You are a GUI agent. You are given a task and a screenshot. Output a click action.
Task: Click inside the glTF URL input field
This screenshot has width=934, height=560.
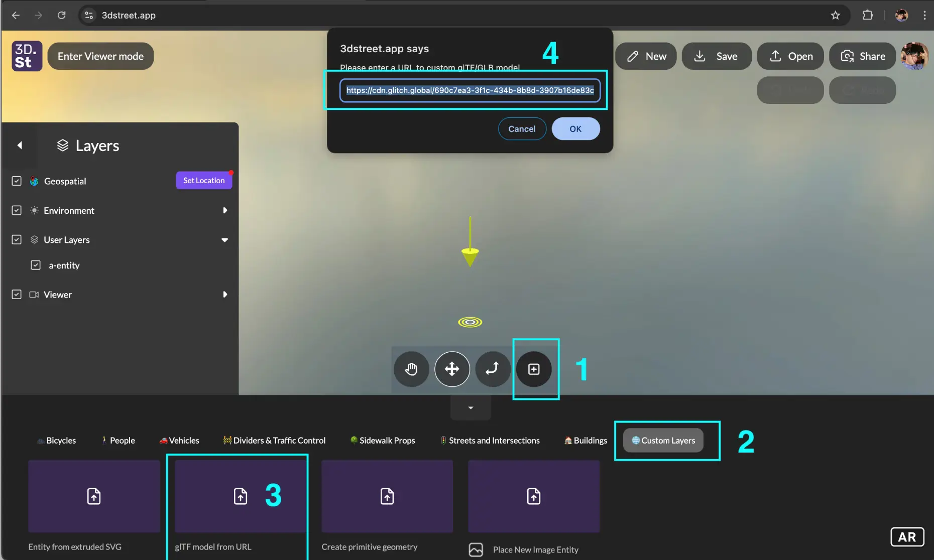470,90
